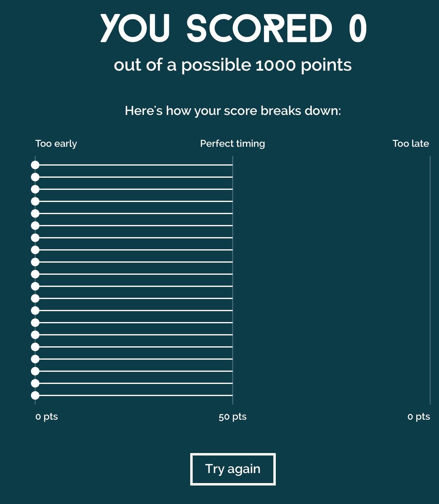
Task: Click the Perfect timing label
Action: 233,144
